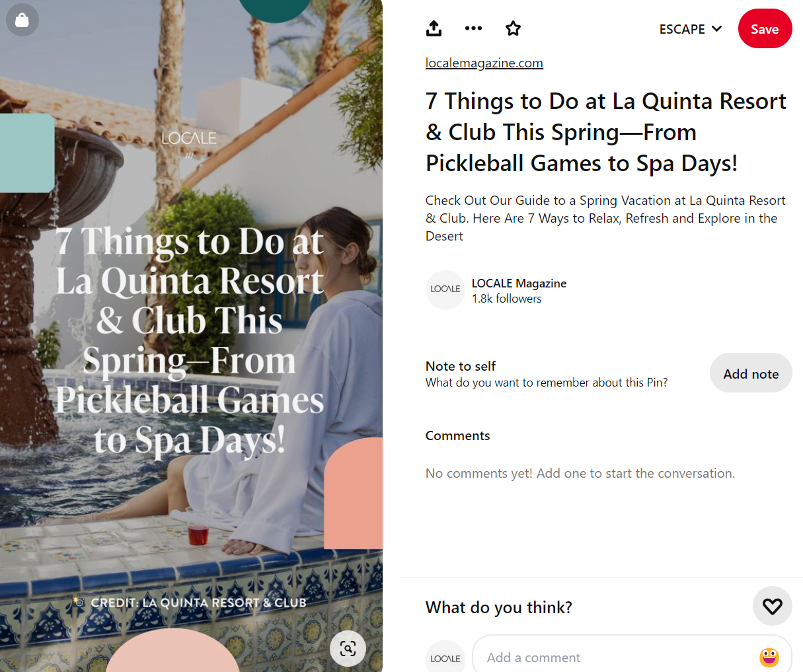
Task: Open the emoji picker in comment box
Action: [769, 657]
